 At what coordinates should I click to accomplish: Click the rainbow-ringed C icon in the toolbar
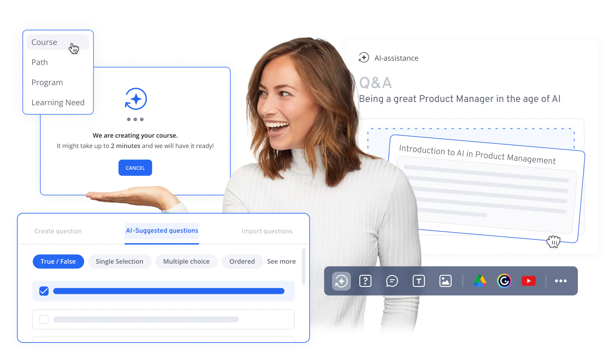click(x=504, y=281)
